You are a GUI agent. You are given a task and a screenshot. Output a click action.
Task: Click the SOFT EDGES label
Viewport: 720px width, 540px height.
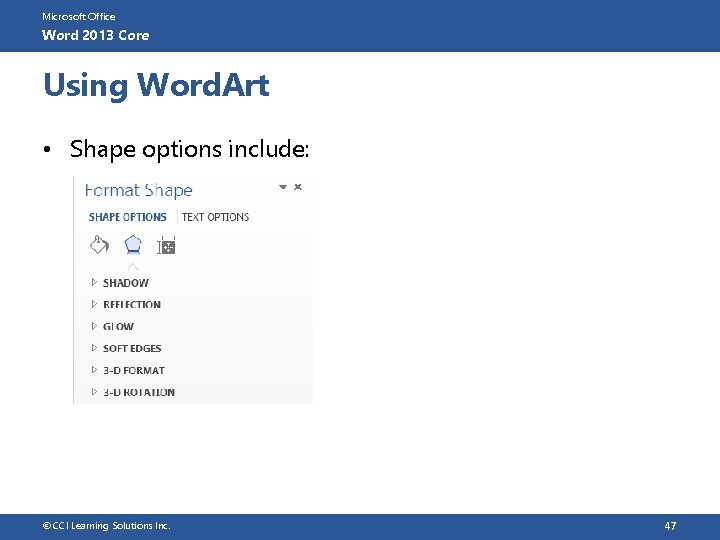132,349
